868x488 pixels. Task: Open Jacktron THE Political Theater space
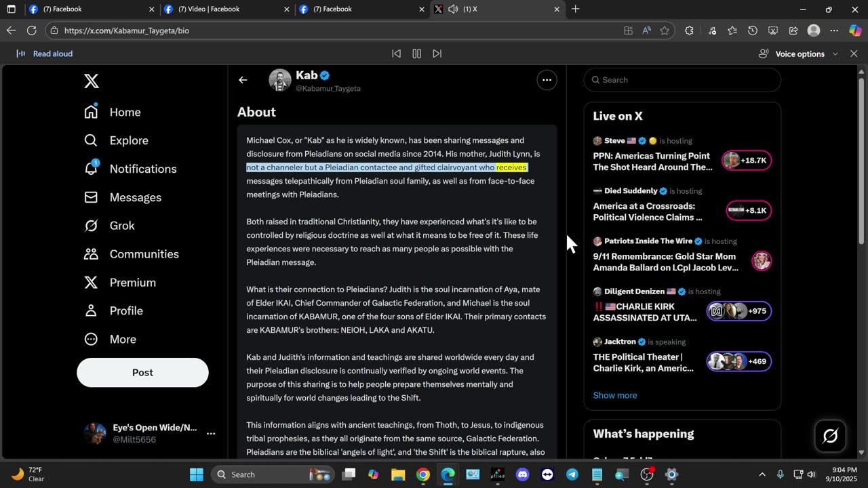(682, 356)
